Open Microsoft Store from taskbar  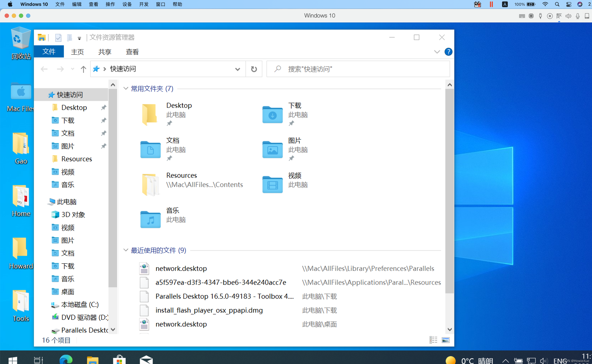[119, 359]
